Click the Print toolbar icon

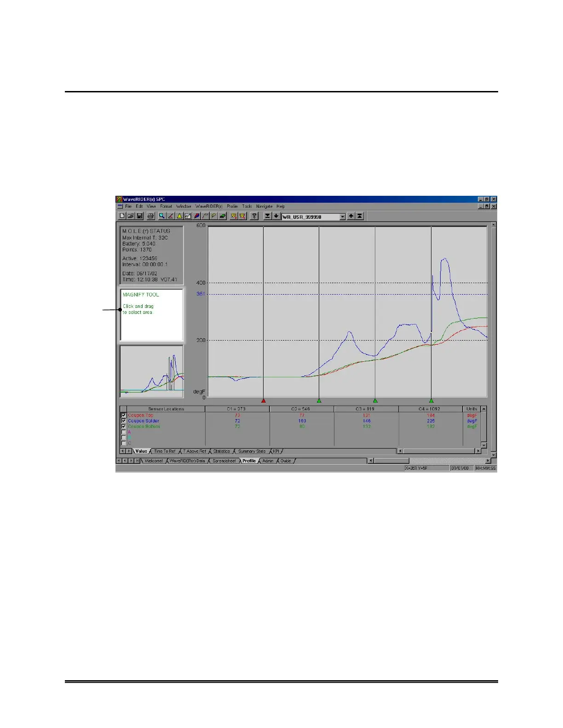click(x=150, y=216)
